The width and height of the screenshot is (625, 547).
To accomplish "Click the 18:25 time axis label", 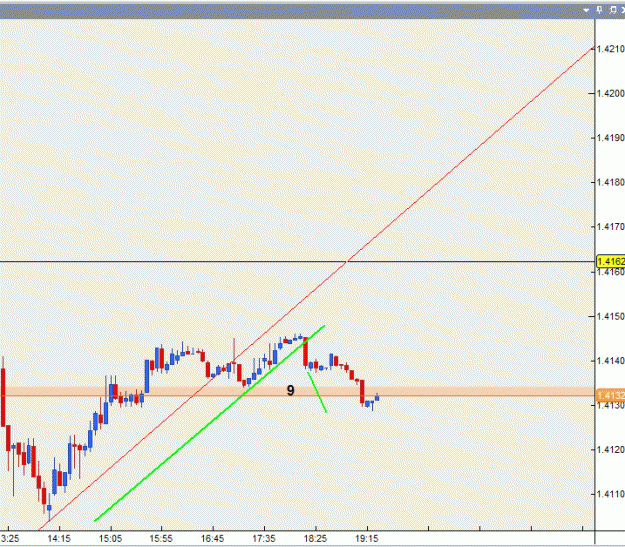I will coord(315,539).
